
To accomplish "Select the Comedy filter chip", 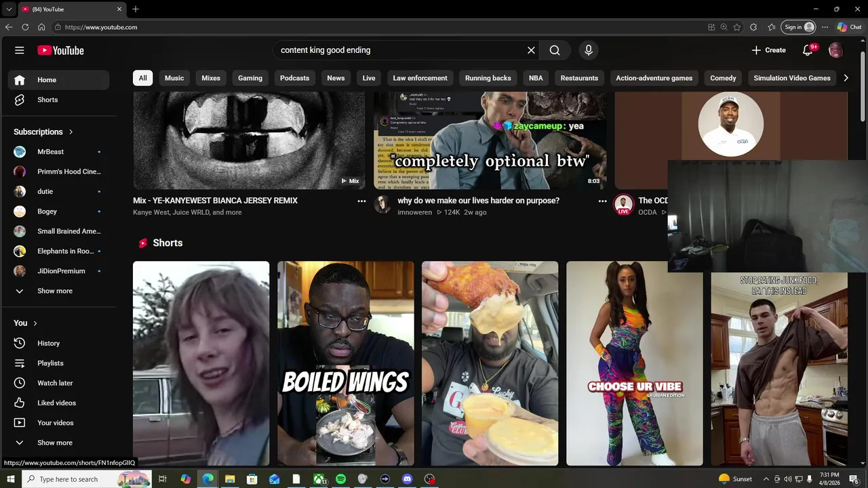I will pyautogui.click(x=723, y=78).
